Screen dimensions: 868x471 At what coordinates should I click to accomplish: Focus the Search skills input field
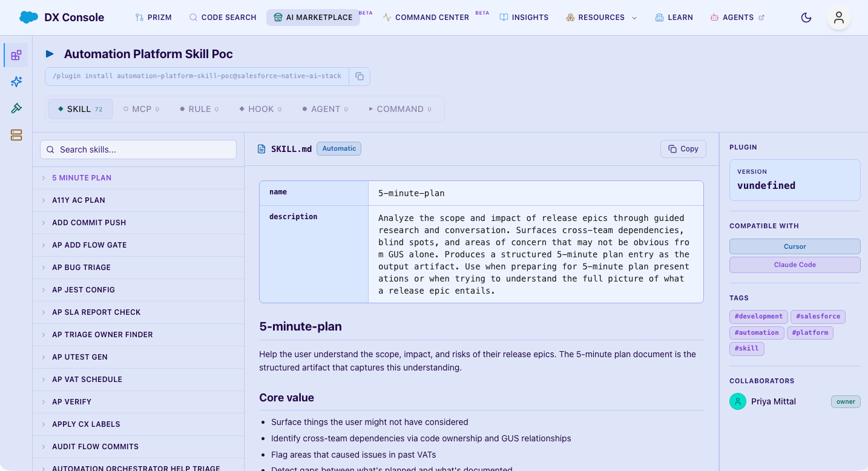[x=138, y=150]
